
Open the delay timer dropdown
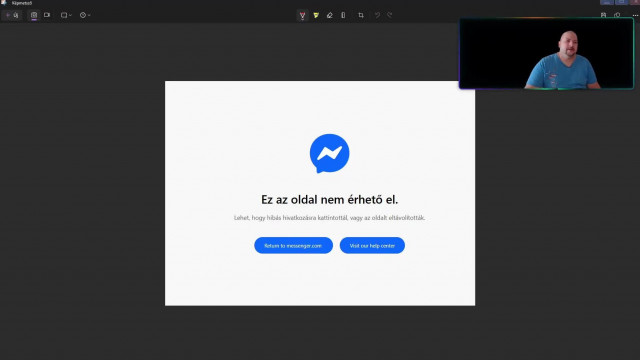(85, 15)
